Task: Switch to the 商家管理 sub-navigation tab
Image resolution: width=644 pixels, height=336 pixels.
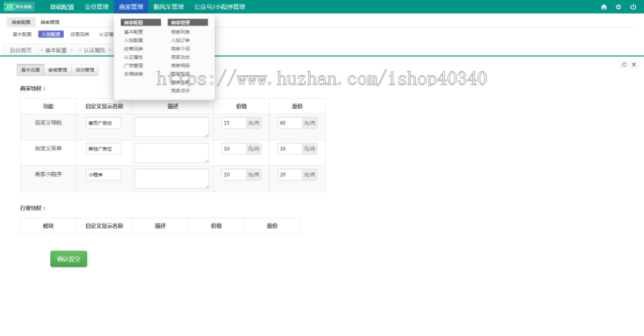Action: (x=49, y=21)
